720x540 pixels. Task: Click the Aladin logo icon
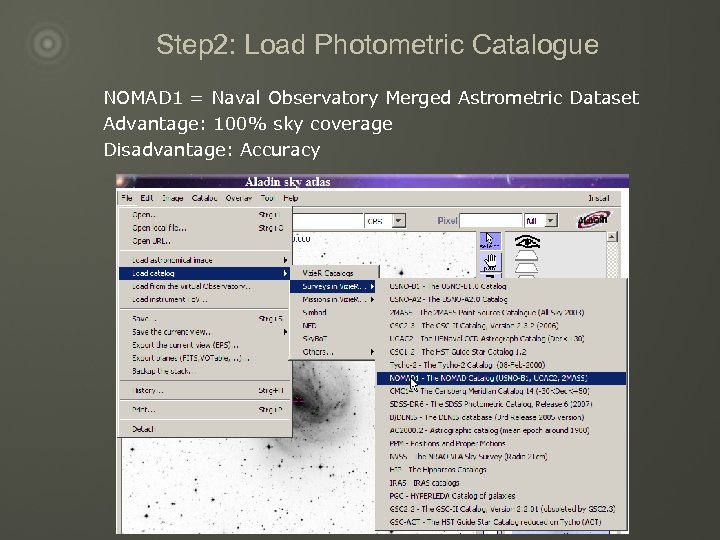point(594,219)
